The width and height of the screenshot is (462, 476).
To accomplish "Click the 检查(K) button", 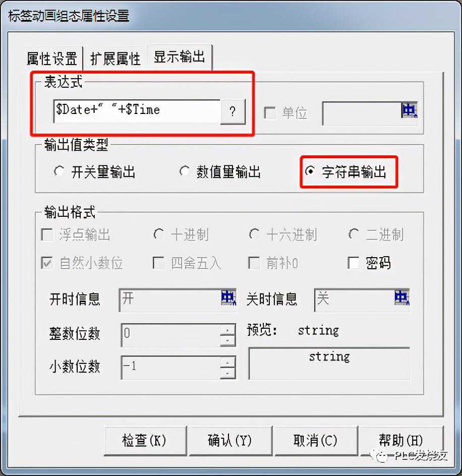I will [x=144, y=441].
